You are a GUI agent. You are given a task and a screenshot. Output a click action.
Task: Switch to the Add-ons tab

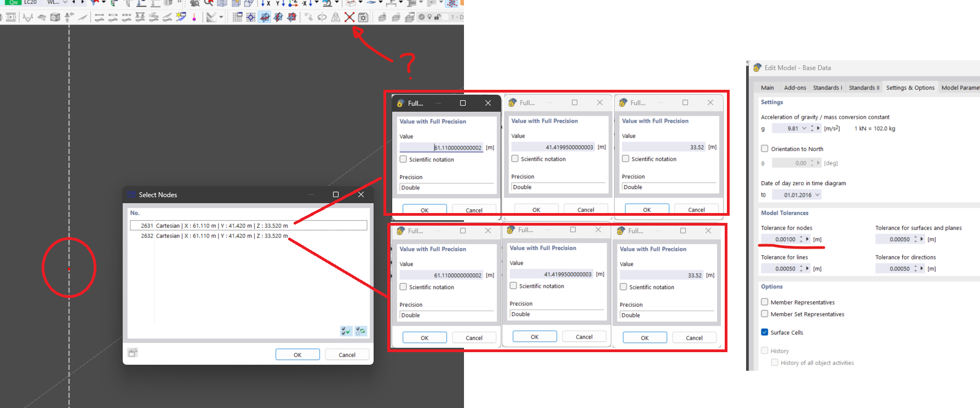[795, 88]
